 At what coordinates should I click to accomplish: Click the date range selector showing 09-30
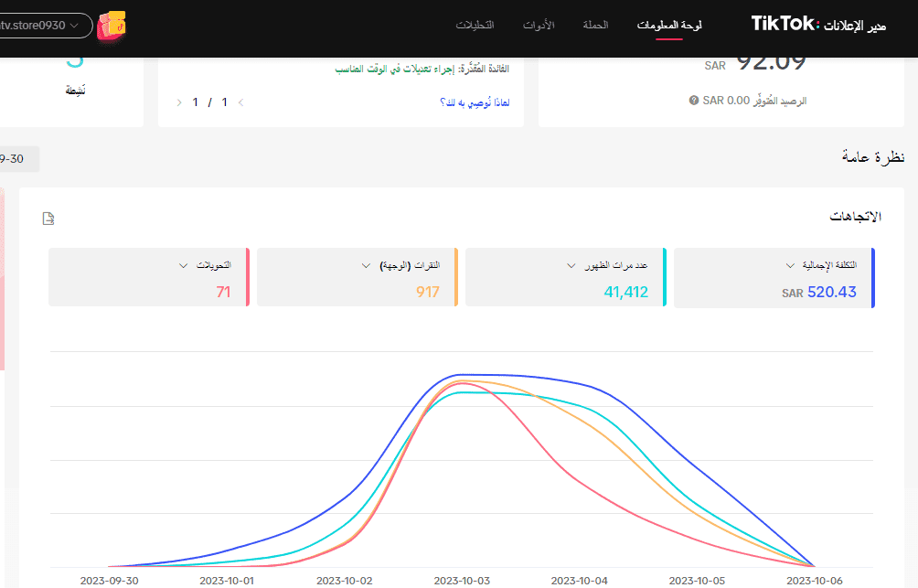pyautogui.click(x=18, y=158)
